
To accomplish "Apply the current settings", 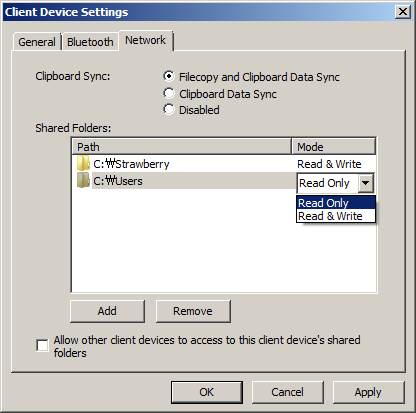I will point(368,392).
